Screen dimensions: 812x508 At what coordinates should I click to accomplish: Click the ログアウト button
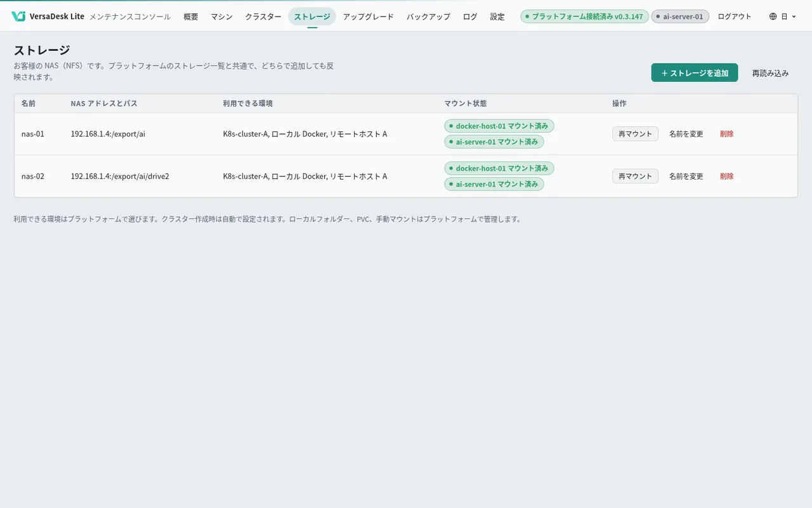coord(735,17)
